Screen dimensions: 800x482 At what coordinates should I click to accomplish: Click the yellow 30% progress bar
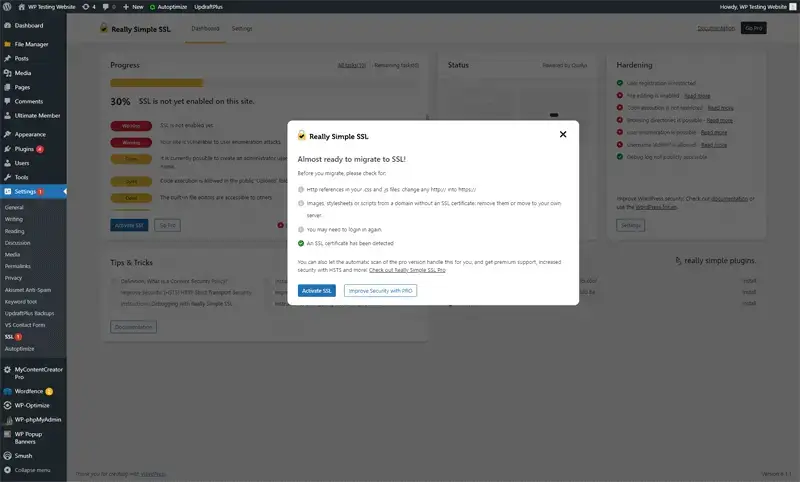[157, 83]
